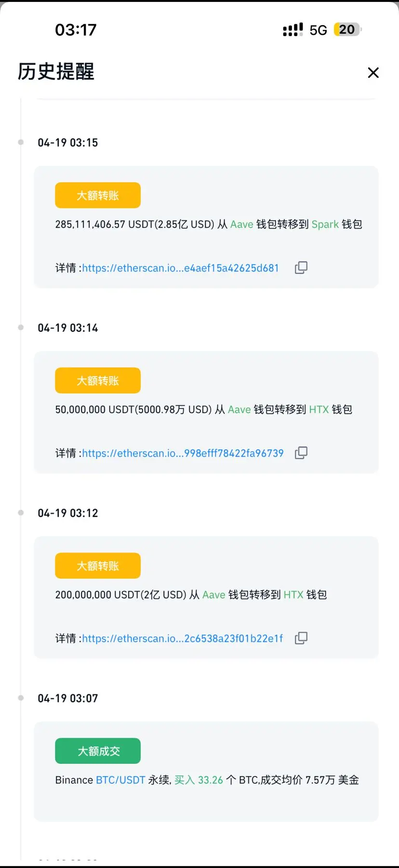Tap Aave wallet name in 03:15 alert
The width and height of the screenshot is (399, 868).
(x=242, y=224)
